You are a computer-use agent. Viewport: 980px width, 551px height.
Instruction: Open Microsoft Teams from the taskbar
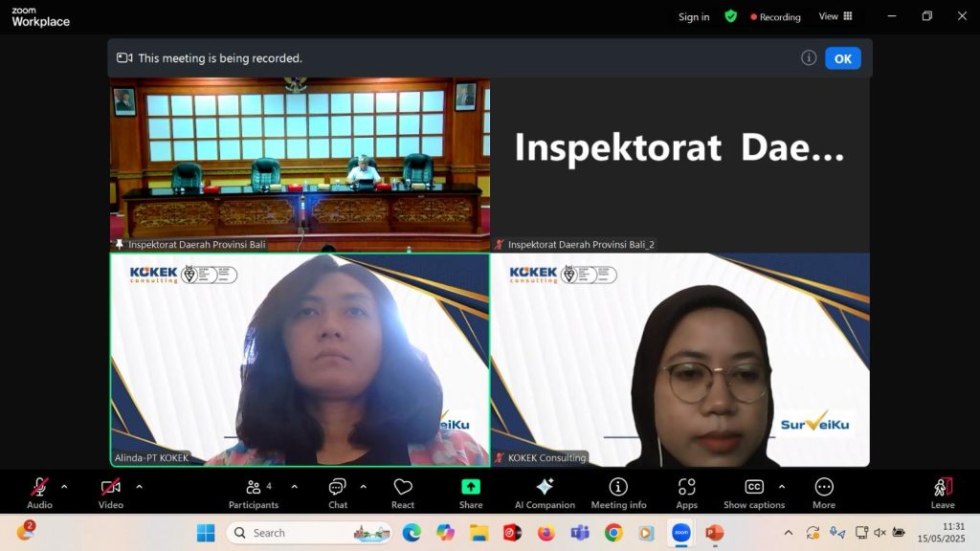[580, 533]
